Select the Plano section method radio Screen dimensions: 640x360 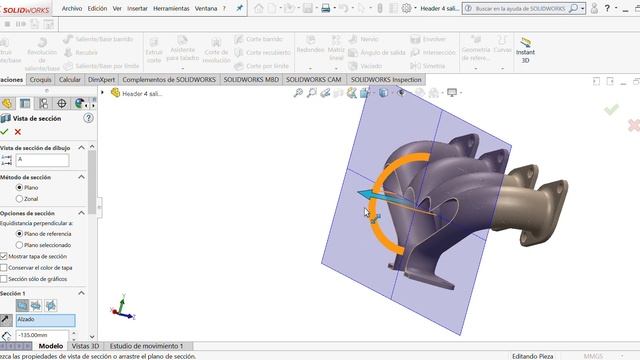point(19,187)
